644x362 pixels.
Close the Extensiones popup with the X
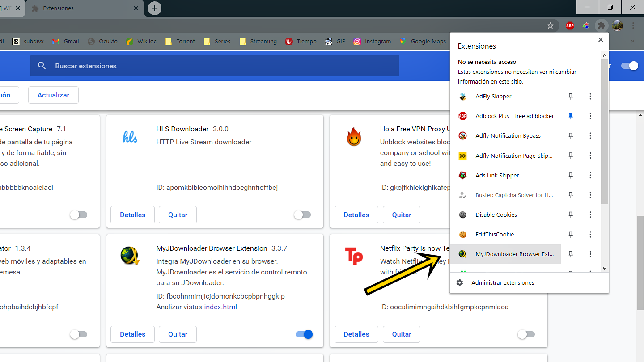coord(601,40)
